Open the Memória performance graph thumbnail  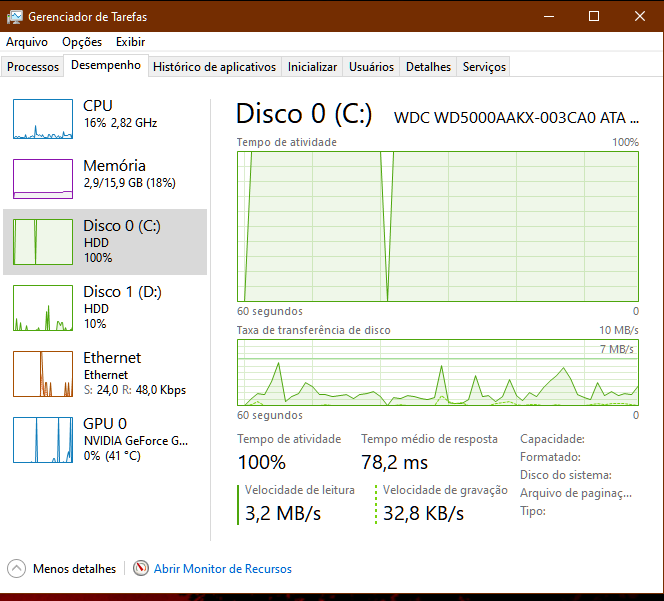(43, 179)
